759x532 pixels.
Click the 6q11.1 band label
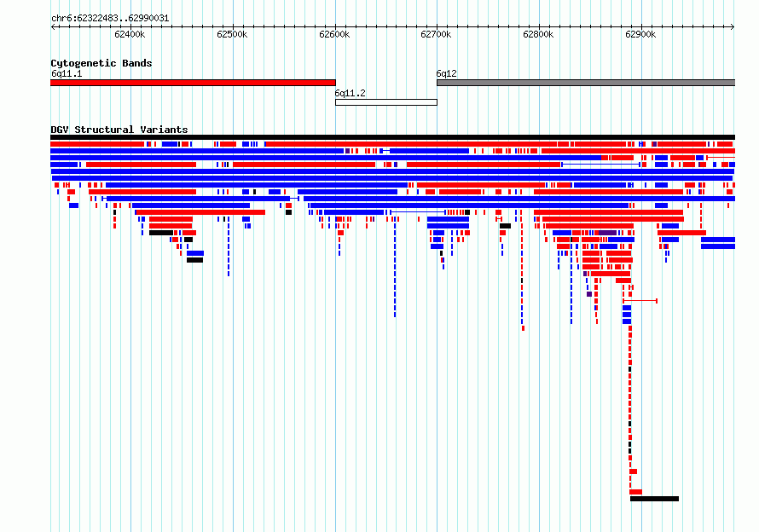point(67,73)
